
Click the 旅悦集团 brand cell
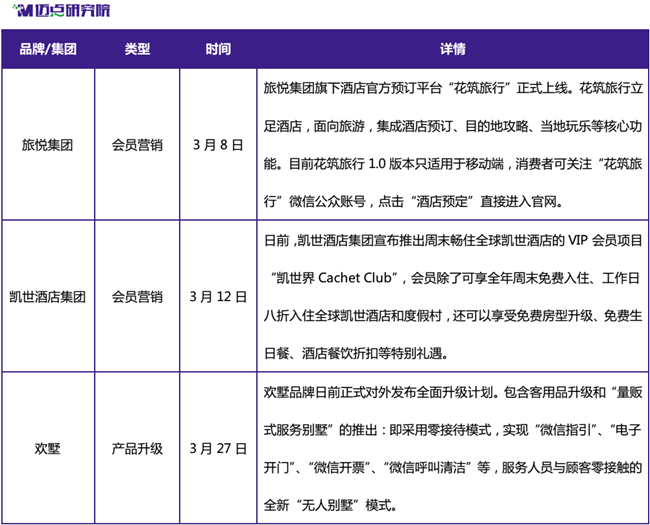click(48, 145)
